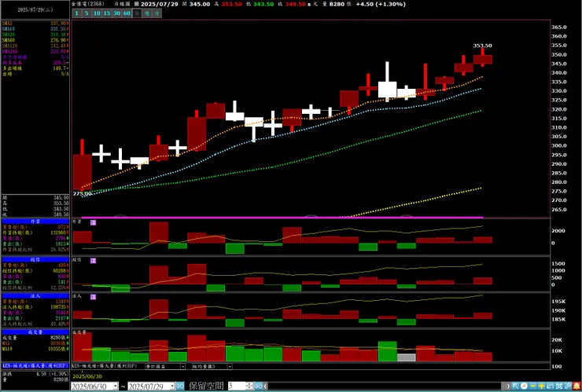The width and height of the screenshot is (582, 392).
Task: Click the yellow plus zoom-in icon
Action: click(542, 386)
